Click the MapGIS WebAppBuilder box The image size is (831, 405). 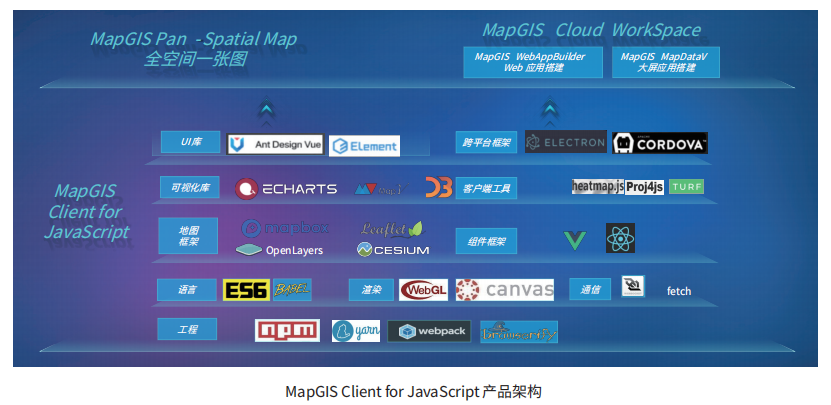(x=533, y=62)
